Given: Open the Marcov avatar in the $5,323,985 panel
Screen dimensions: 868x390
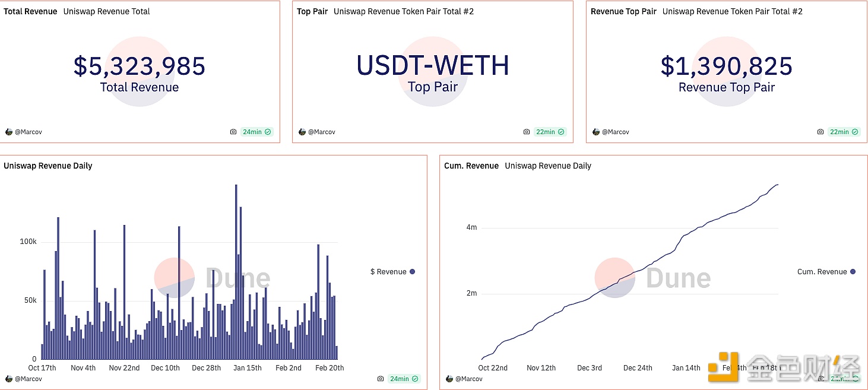Looking at the screenshot, I should coord(9,132).
